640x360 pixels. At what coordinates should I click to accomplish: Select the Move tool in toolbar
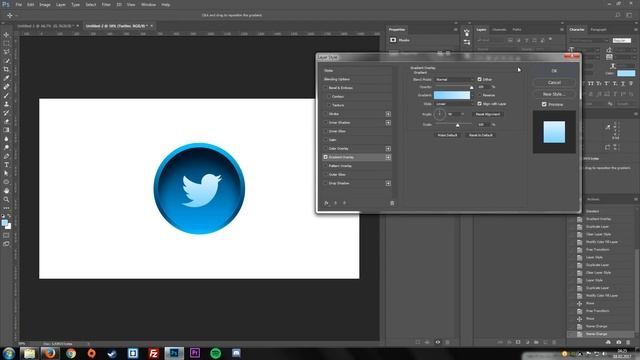[x=6, y=35]
